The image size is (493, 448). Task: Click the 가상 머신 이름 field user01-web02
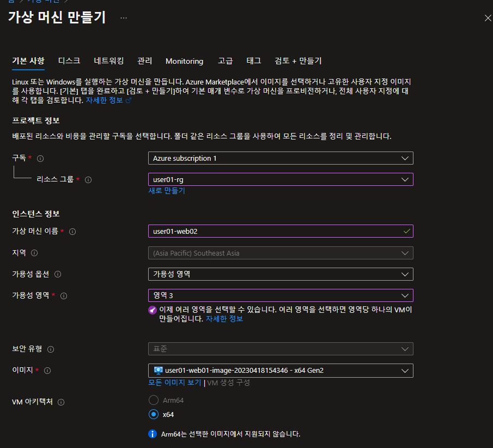pyautogui.click(x=281, y=231)
